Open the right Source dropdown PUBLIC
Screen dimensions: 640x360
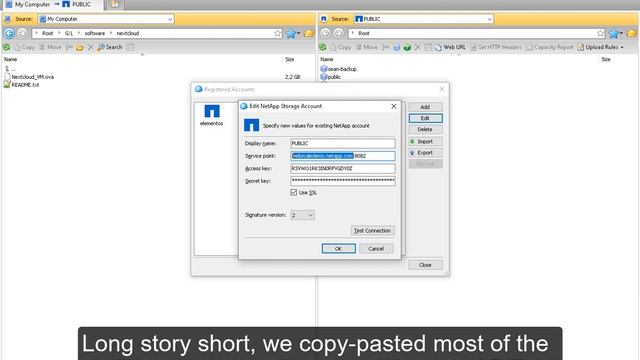tap(423, 19)
